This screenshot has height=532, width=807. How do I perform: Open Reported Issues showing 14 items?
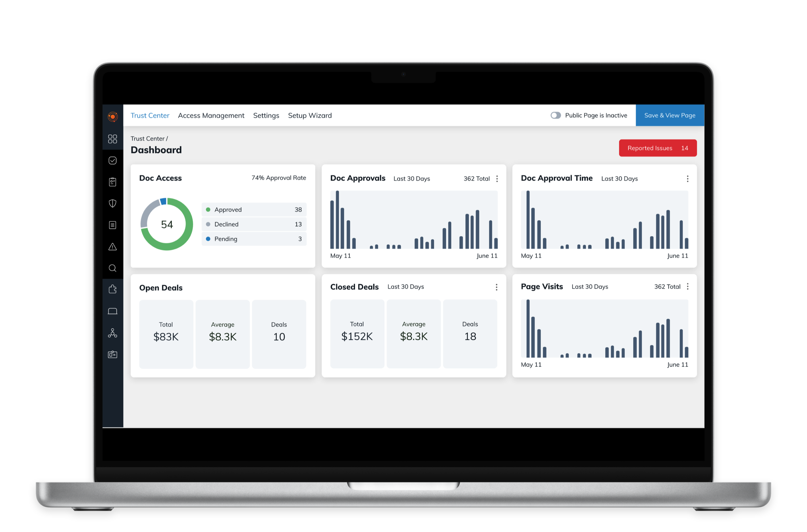point(657,148)
